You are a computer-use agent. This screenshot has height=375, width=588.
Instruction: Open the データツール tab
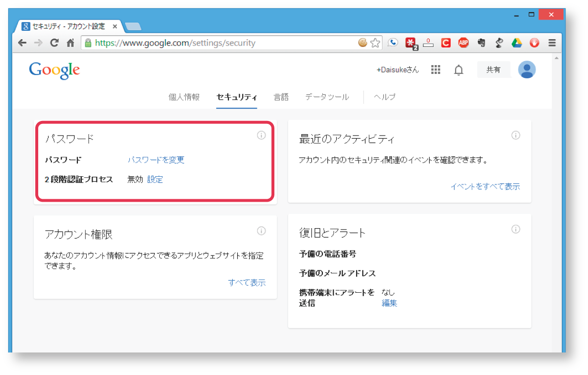[x=327, y=97]
